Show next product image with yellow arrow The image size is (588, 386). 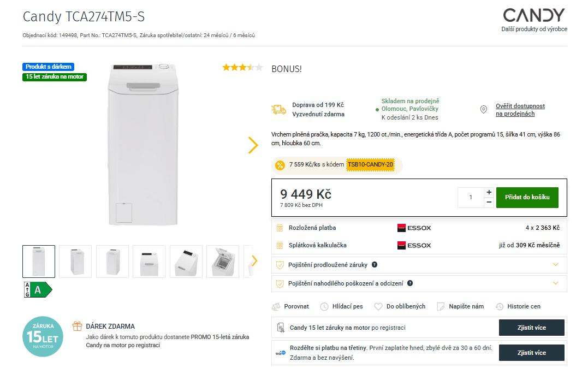253,145
